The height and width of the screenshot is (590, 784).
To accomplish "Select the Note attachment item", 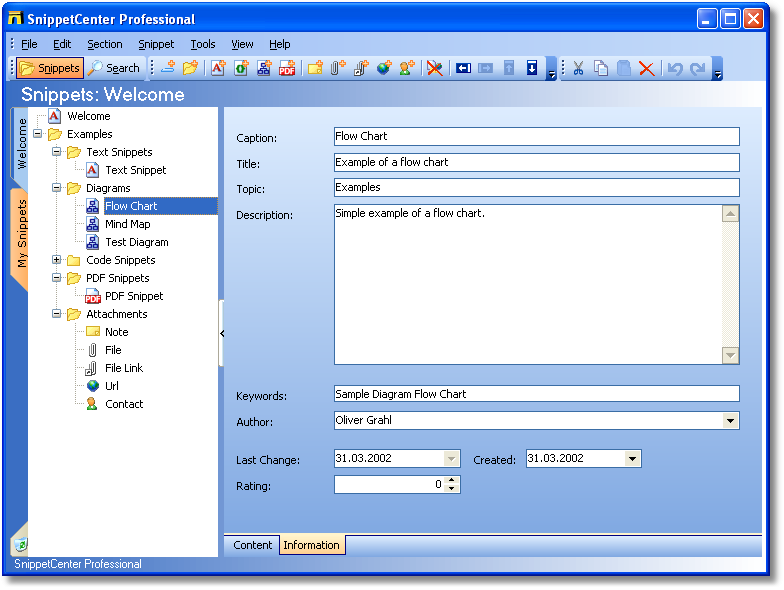I will (x=116, y=332).
